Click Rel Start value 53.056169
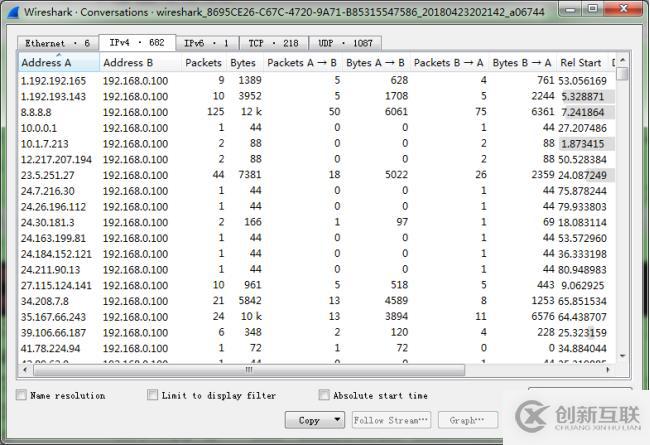 click(x=582, y=81)
